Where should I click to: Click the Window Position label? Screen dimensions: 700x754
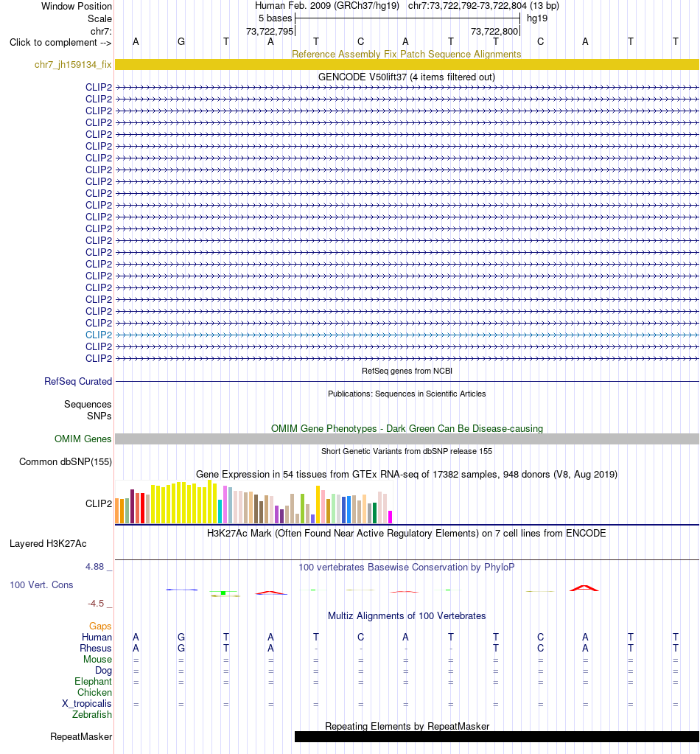[77, 6]
